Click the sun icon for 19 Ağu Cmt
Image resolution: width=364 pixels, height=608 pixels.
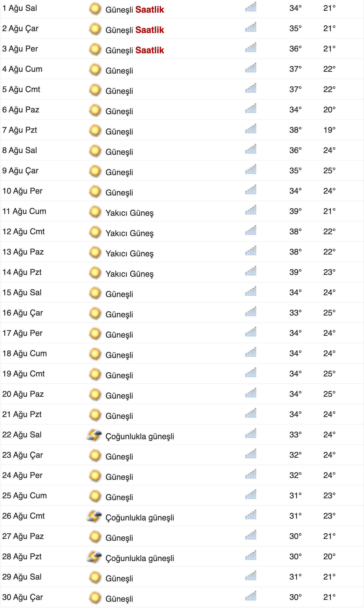point(95,374)
